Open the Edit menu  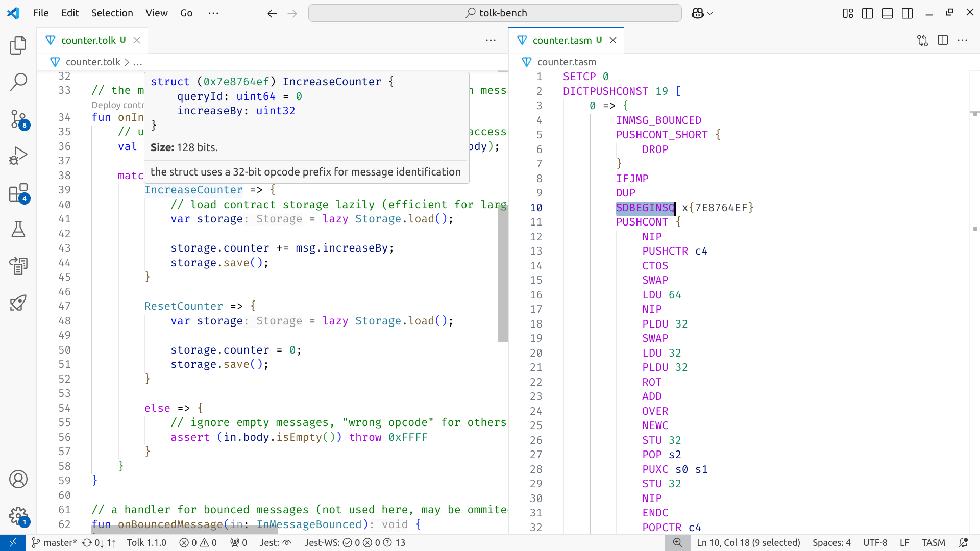70,13
